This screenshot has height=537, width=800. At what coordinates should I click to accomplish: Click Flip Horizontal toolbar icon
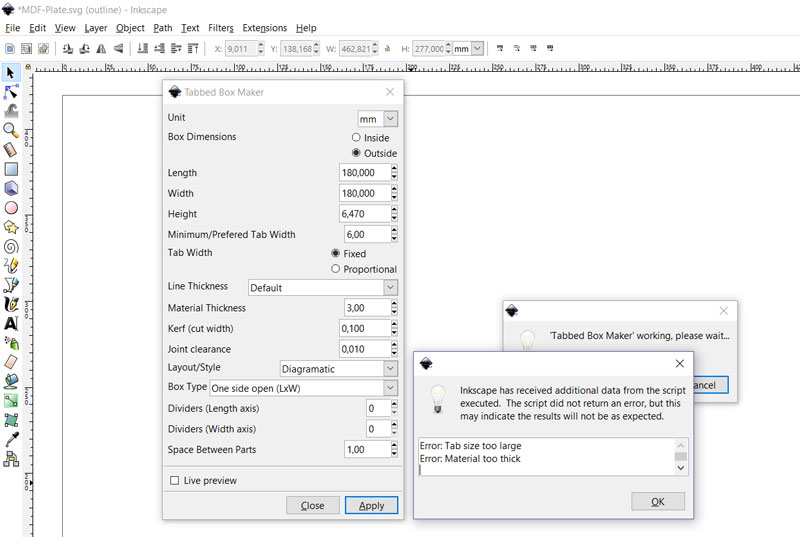click(102, 48)
